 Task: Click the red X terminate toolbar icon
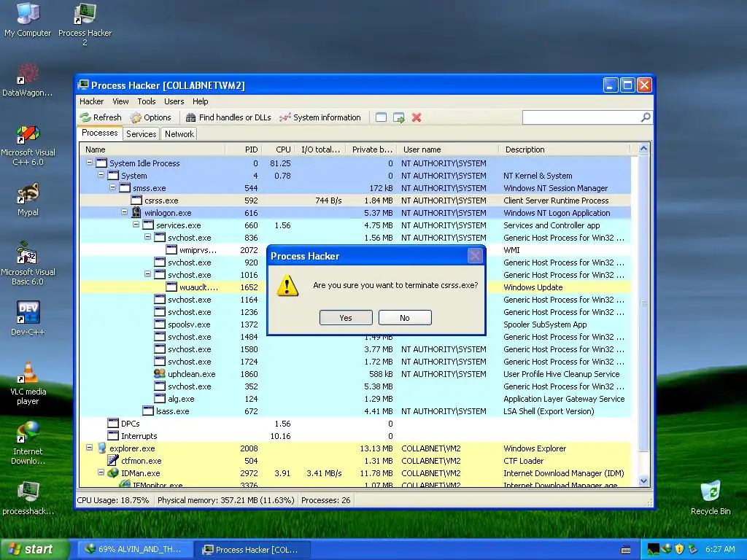tap(417, 117)
